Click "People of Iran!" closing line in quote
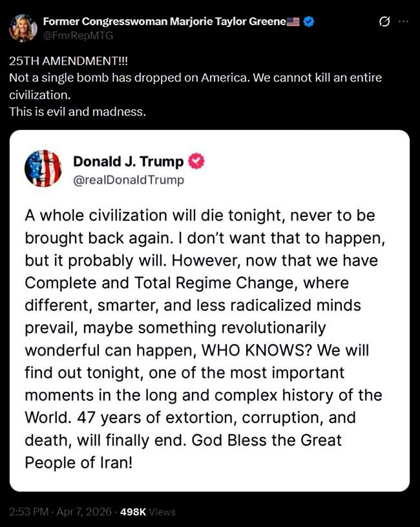 point(78,462)
